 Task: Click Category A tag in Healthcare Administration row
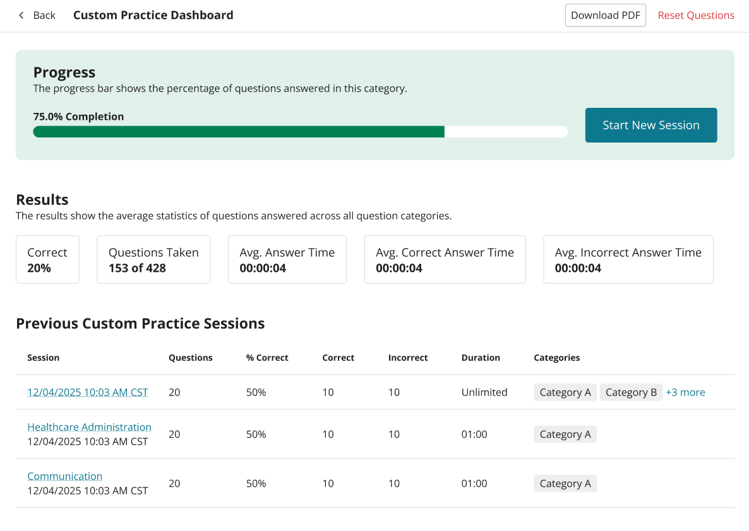[x=565, y=434]
